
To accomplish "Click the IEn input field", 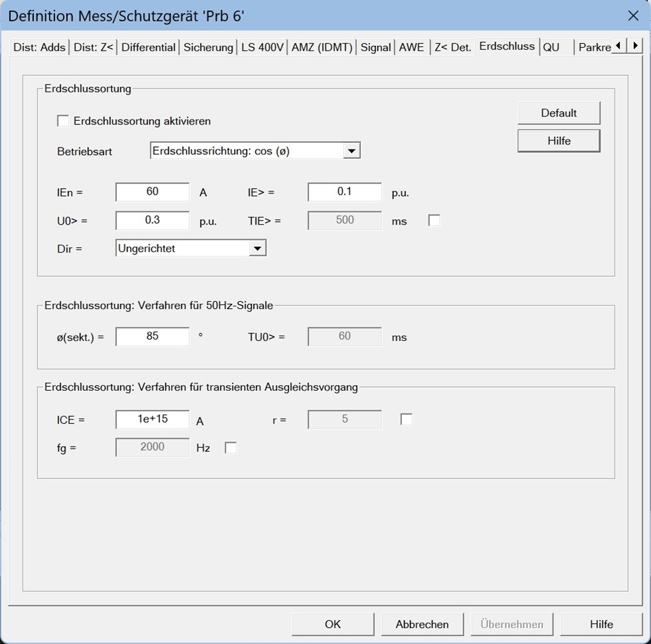I will coord(152,192).
